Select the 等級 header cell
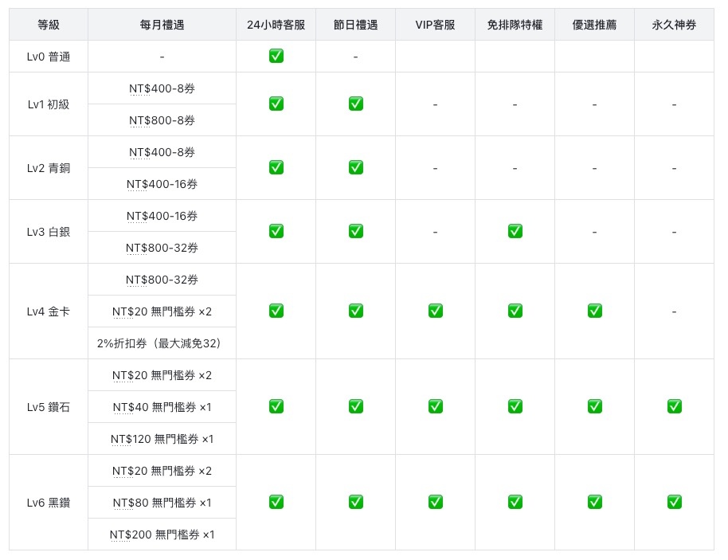Screen dimensions: 728x560 click(x=49, y=25)
